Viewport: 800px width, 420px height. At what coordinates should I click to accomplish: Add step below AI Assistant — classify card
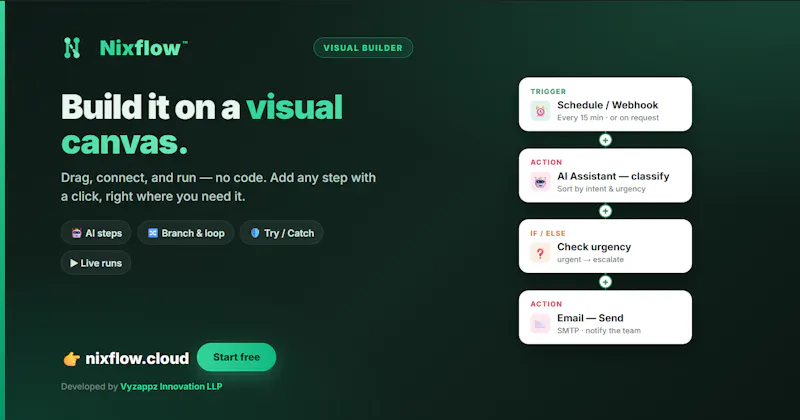point(605,211)
